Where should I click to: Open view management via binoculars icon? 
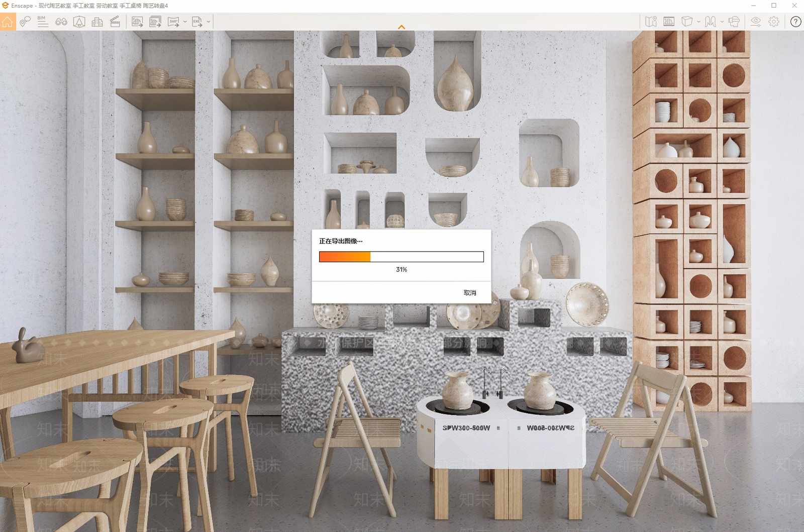(61, 22)
